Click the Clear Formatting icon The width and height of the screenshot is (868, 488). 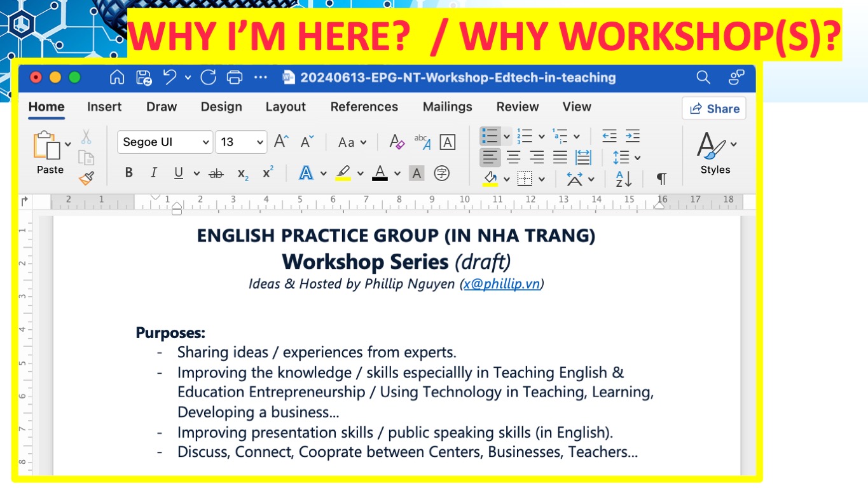pyautogui.click(x=397, y=142)
